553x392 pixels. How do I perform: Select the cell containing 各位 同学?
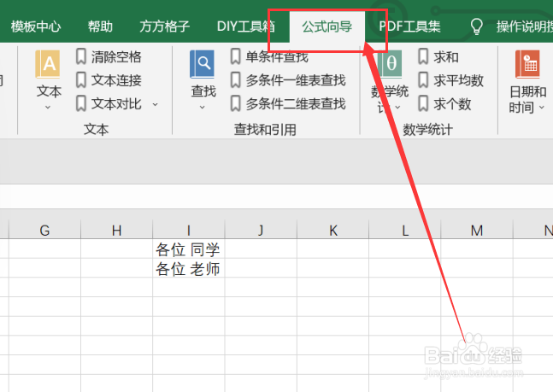coord(189,249)
